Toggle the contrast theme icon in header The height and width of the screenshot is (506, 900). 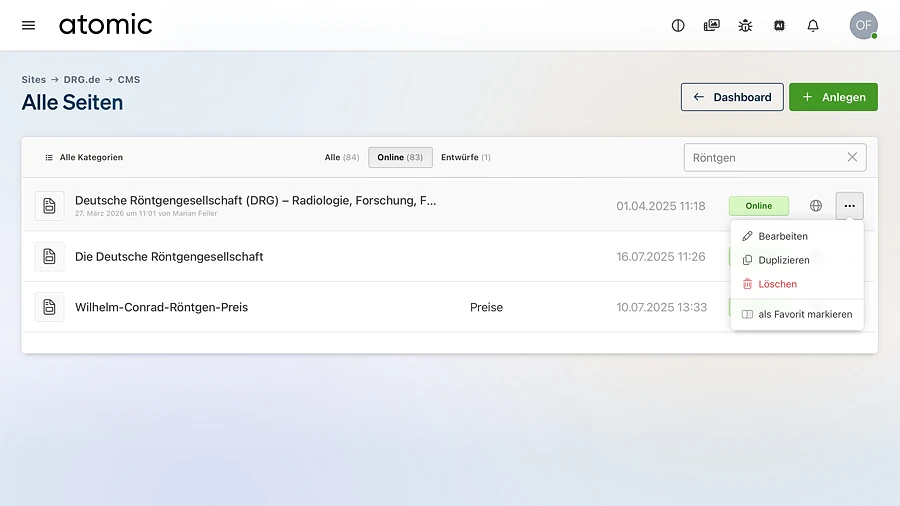pos(678,25)
